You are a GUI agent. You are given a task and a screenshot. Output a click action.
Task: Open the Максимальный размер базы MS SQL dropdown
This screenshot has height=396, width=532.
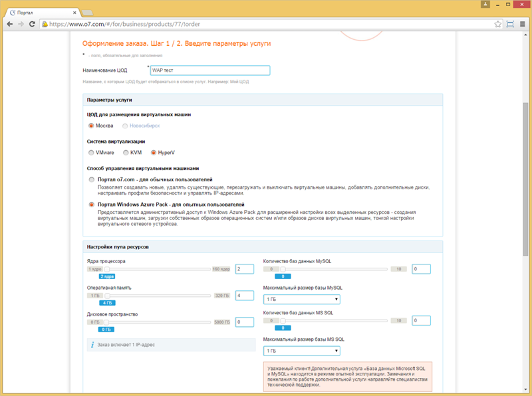pos(302,351)
